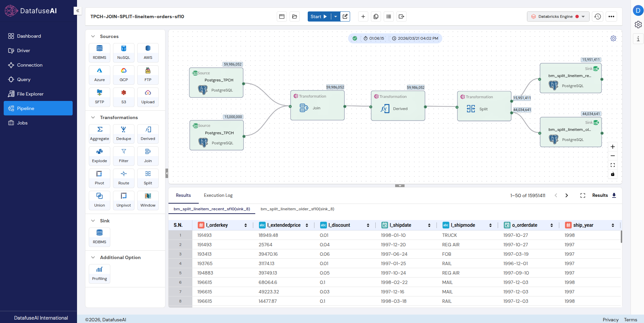Screen dimensions: 644x323
Task: Add a Derived transformation from the palette
Action: coord(148,134)
